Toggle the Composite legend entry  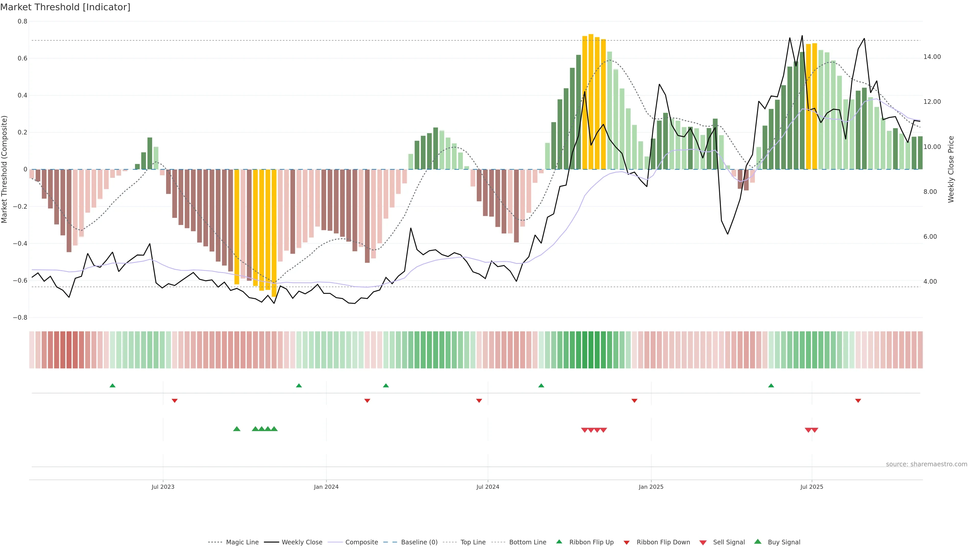[x=361, y=542]
